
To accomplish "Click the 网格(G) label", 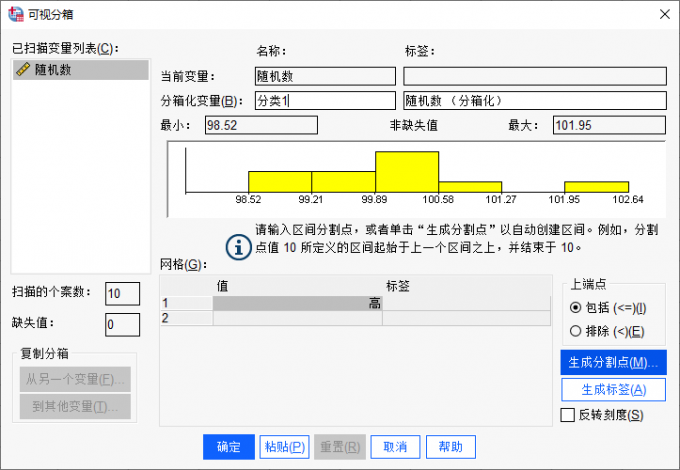I will (x=184, y=264).
